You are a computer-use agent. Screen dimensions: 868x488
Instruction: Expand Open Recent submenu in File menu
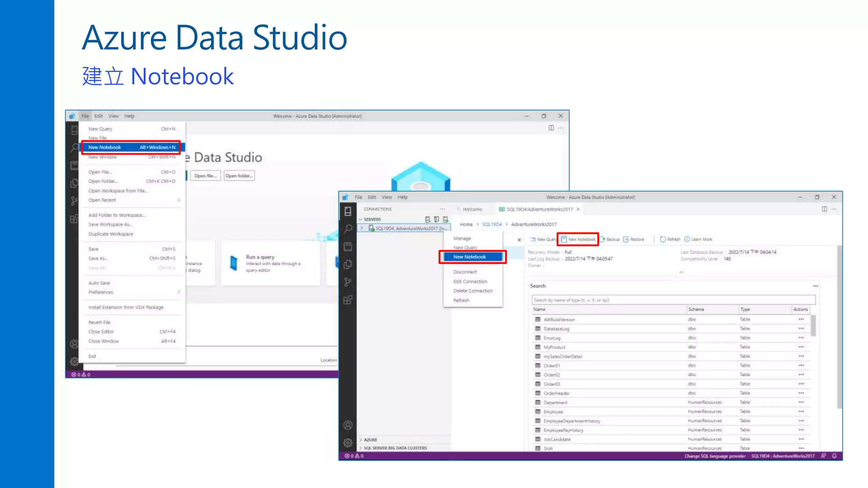click(178, 200)
